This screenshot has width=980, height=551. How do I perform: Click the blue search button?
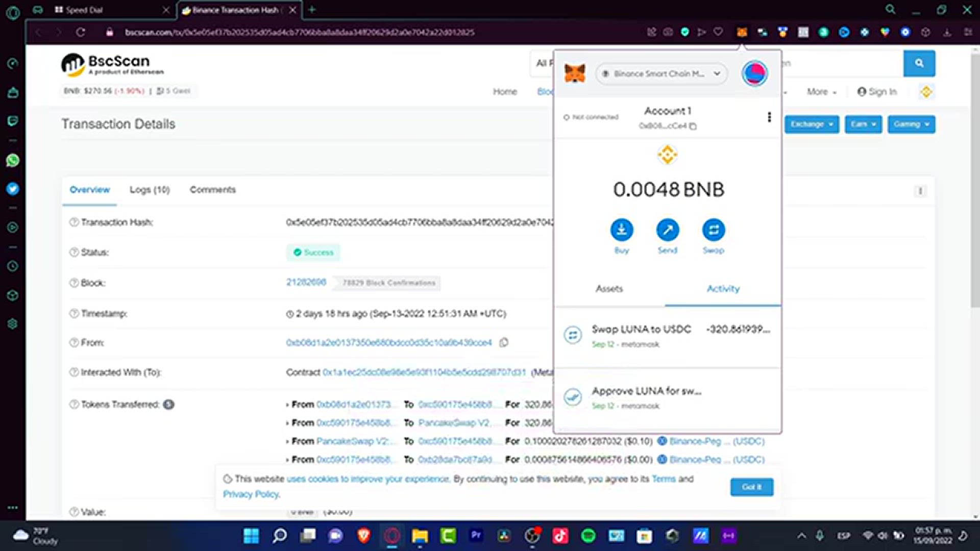(x=919, y=63)
